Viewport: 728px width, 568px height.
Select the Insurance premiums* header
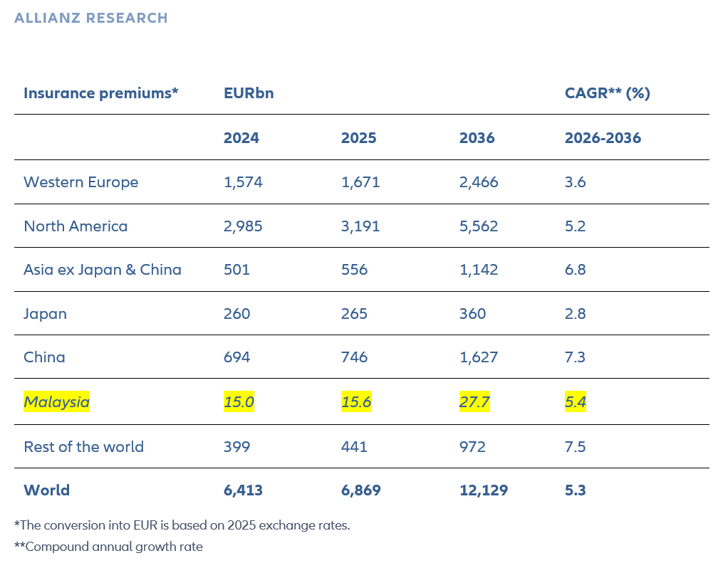point(100,93)
